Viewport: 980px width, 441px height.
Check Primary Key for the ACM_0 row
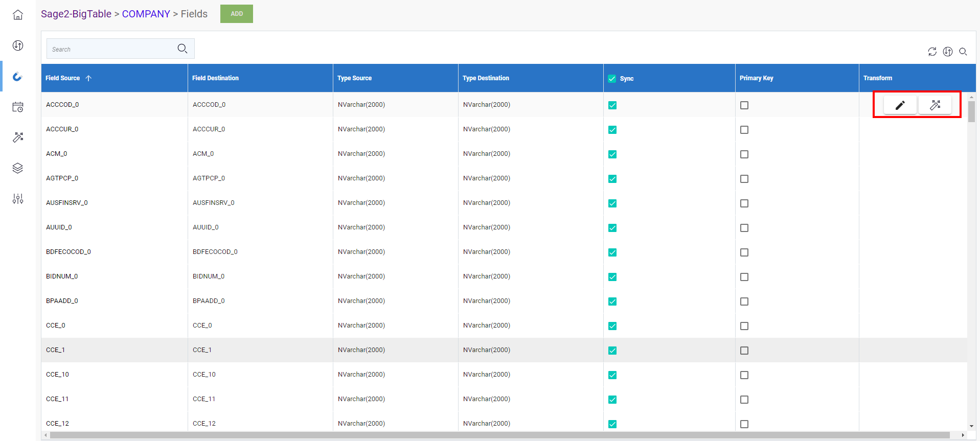point(744,154)
